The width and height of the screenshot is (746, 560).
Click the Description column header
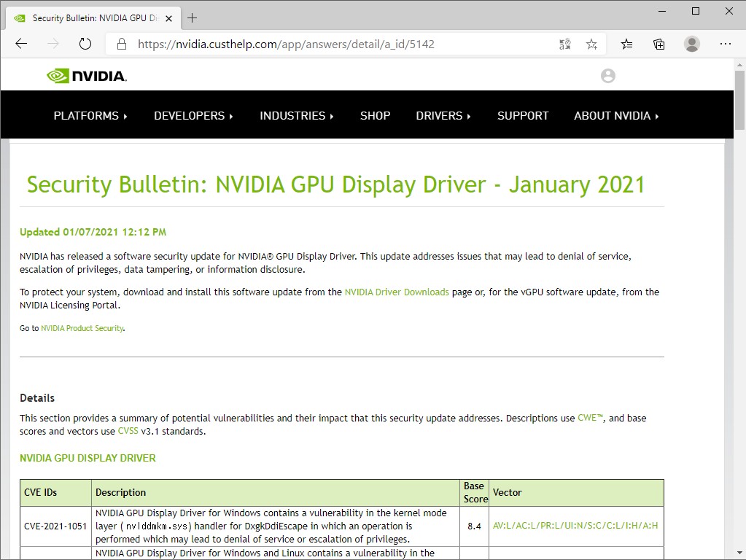click(x=276, y=493)
